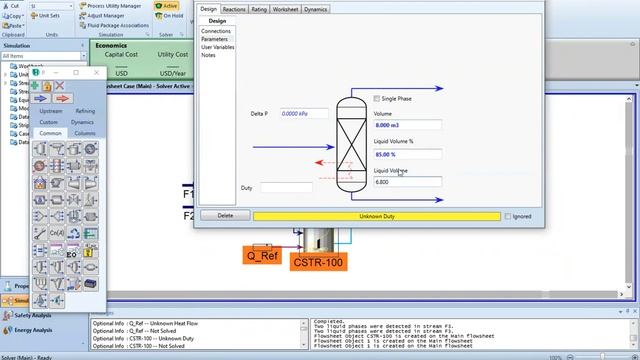
Task: Pick the Cn(A) icon in palette
Action: pos(57,233)
